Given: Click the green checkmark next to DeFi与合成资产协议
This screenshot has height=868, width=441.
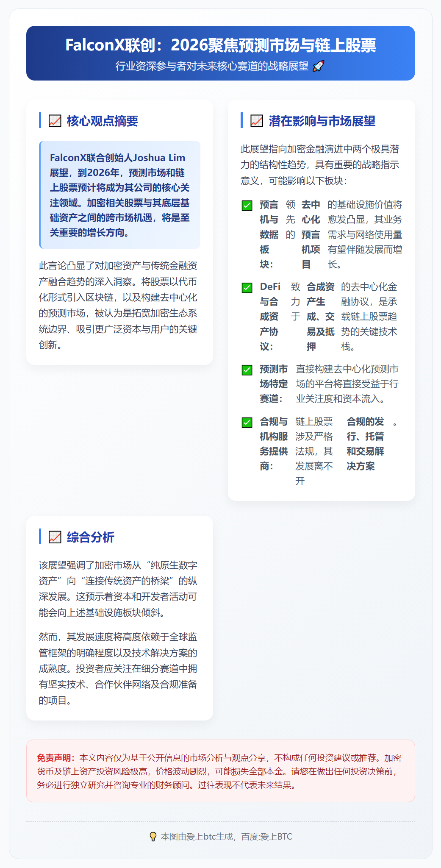Looking at the screenshot, I should pos(247,288).
